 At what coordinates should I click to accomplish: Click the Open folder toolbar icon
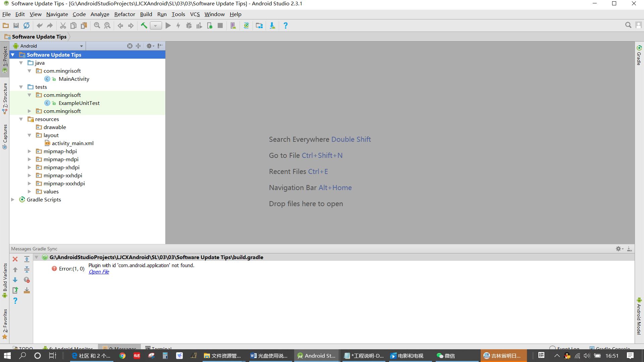point(6,25)
